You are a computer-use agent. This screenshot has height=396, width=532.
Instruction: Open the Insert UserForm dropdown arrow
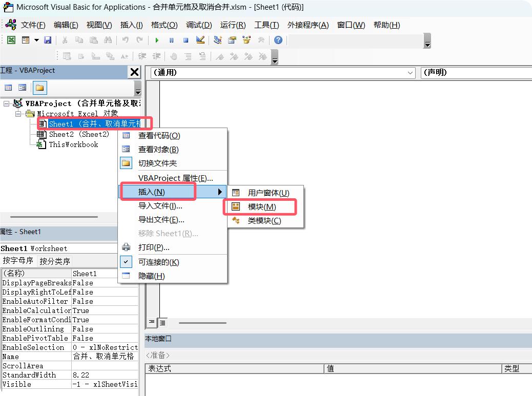36,40
